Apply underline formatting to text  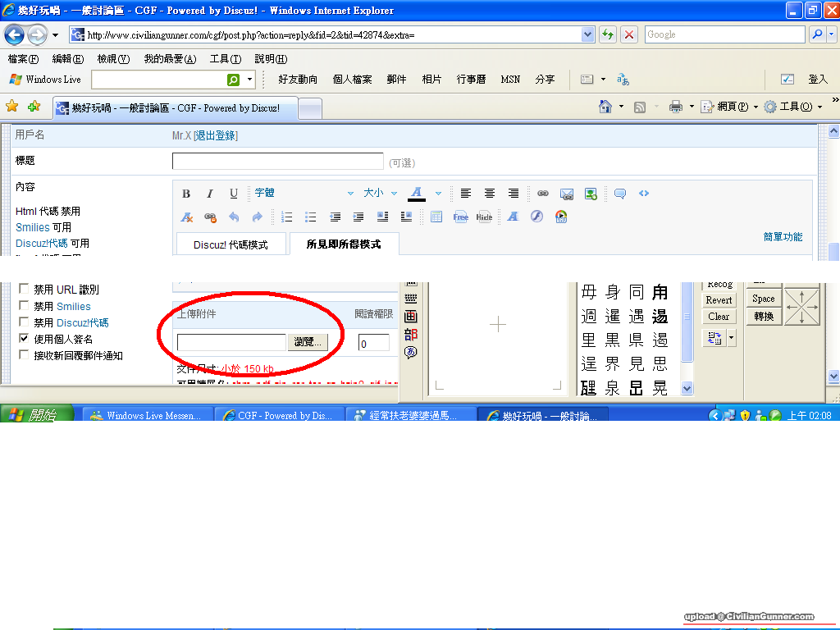click(234, 194)
